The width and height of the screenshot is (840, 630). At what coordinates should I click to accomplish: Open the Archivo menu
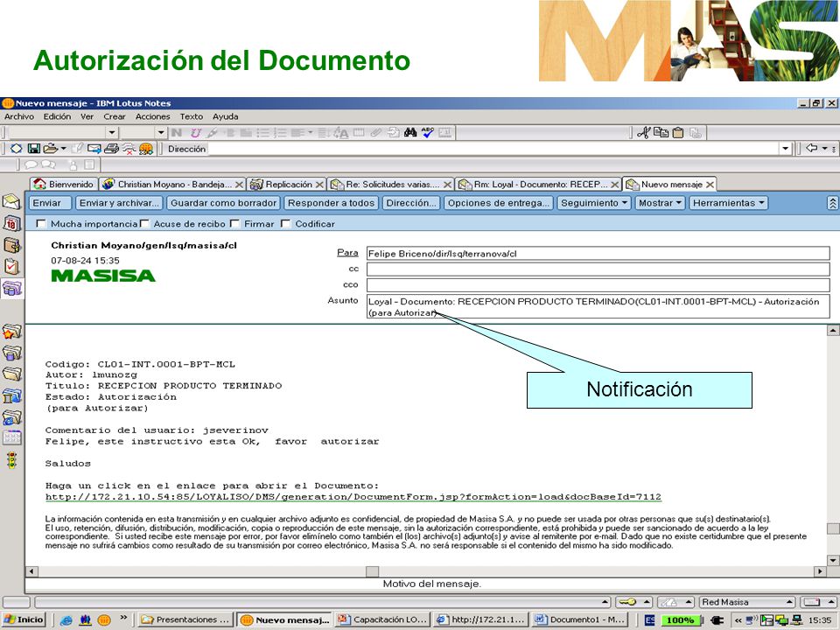[19, 116]
